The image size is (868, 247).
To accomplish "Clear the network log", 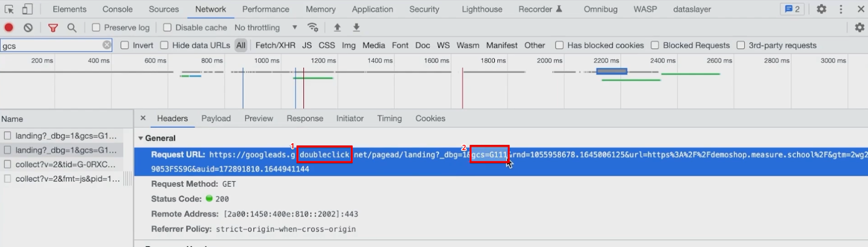I will click(x=28, y=28).
